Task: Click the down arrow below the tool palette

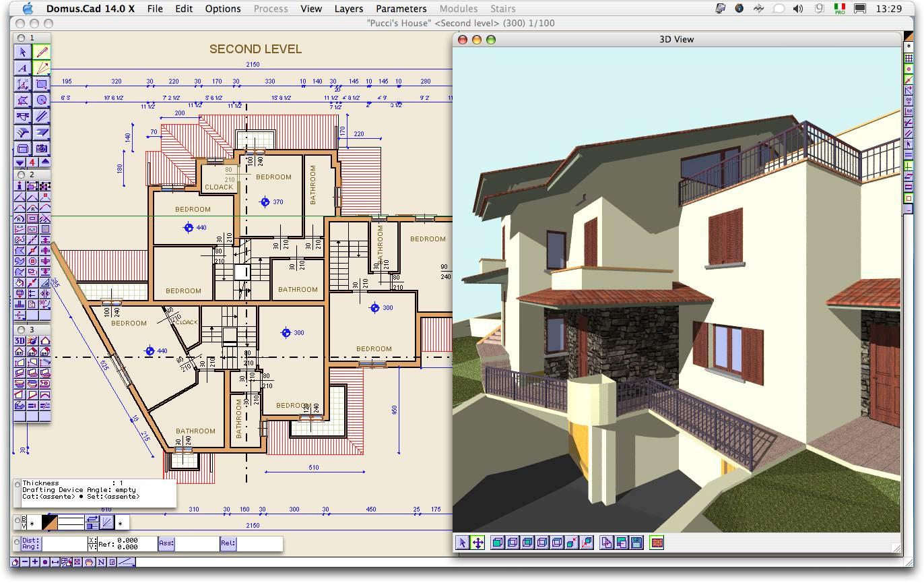Action: coord(20,162)
